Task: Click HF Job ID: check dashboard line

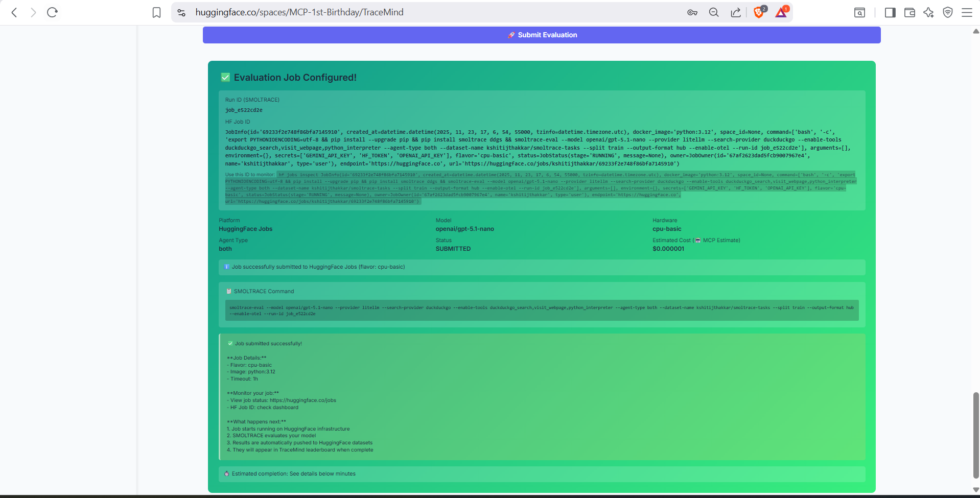Action: [263, 408]
